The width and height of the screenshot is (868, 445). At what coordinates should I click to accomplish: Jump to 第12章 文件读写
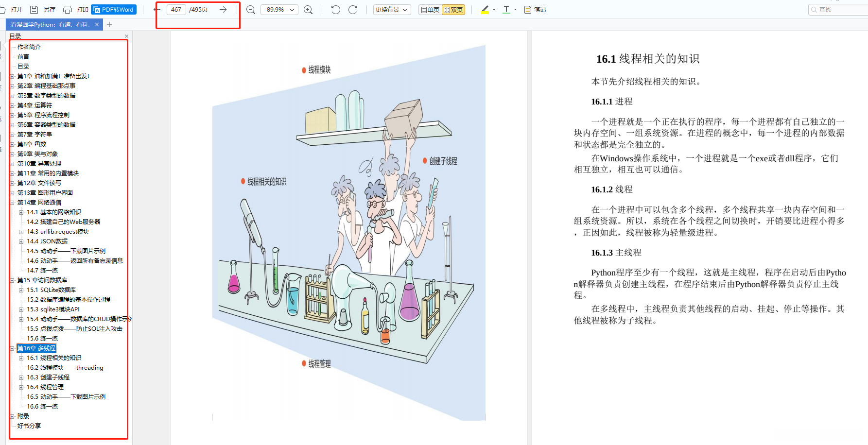tap(39, 183)
